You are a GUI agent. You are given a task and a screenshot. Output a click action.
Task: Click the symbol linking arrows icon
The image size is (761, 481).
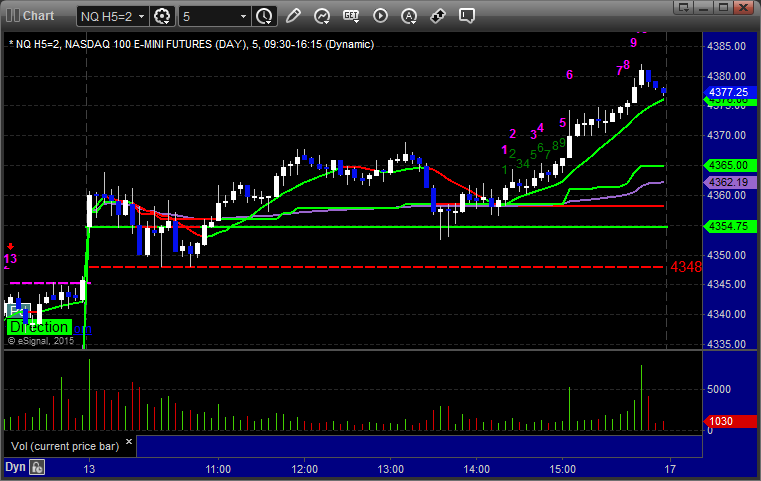(438, 16)
